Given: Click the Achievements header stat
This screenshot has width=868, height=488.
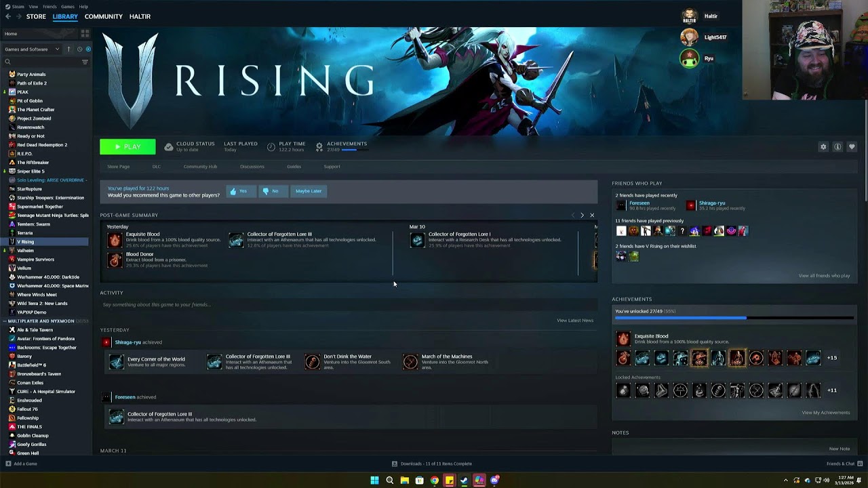Looking at the screenshot, I should [341, 146].
